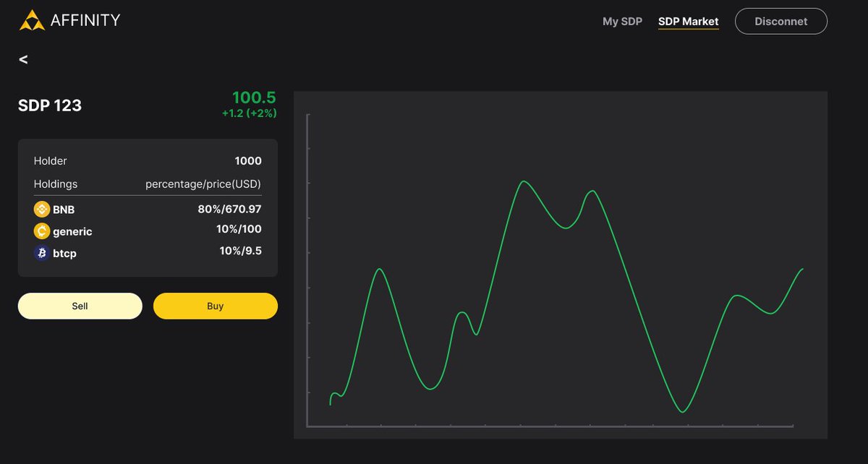The height and width of the screenshot is (464, 868).
Task: Click the generic coin icon
Action: (x=42, y=231)
